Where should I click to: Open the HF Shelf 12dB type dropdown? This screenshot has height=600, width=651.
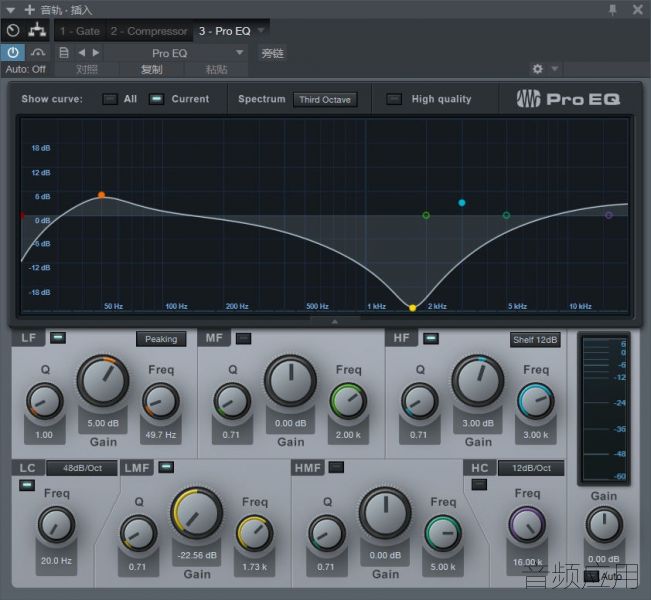click(535, 340)
